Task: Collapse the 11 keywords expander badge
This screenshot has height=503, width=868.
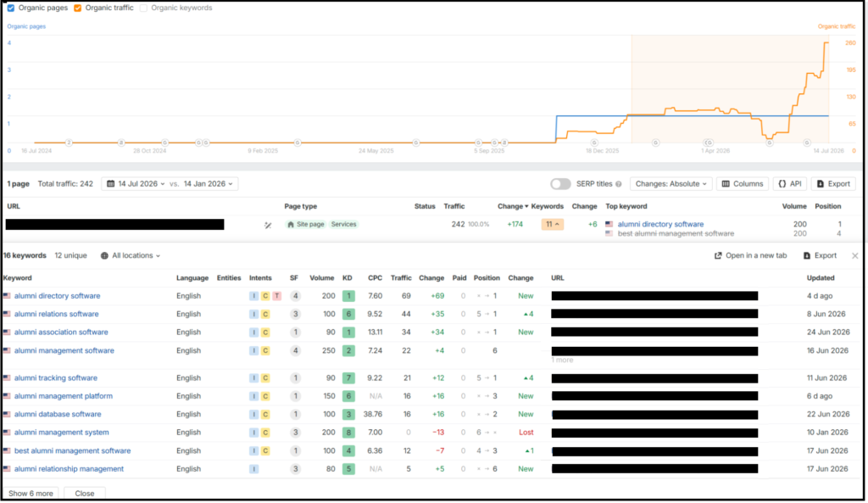Action: click(552, 224)
